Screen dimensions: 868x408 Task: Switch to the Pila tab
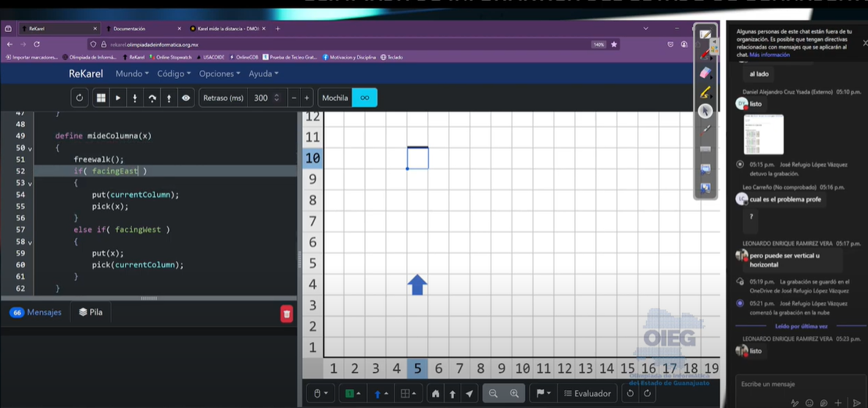(91, 313)
